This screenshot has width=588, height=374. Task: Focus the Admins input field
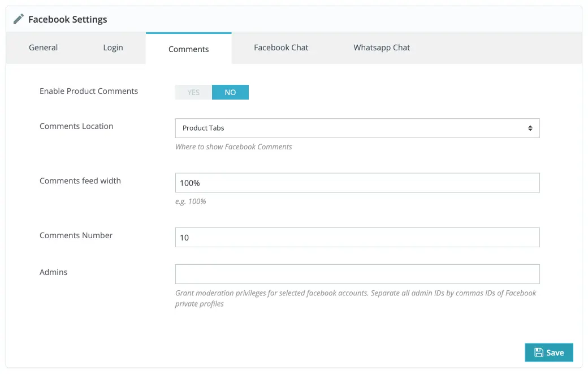click(357, 274)
